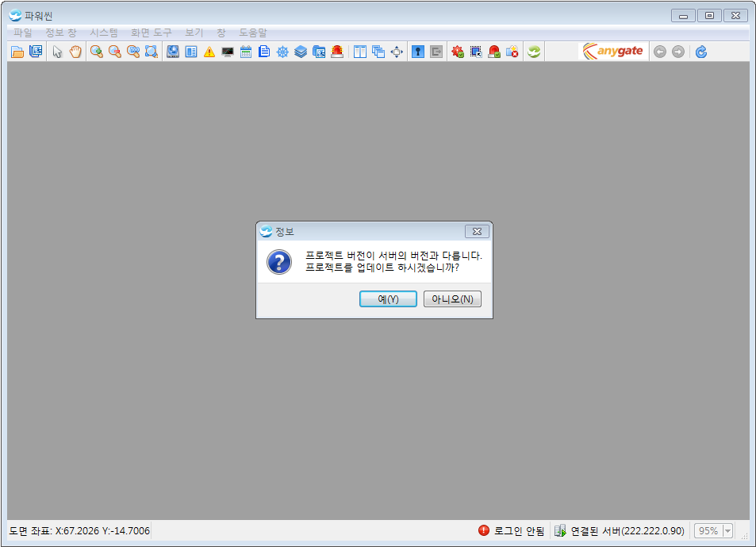The image size is (756, 547).
Task: Open the 화면 도구 menu
Action: click(151, 33)
